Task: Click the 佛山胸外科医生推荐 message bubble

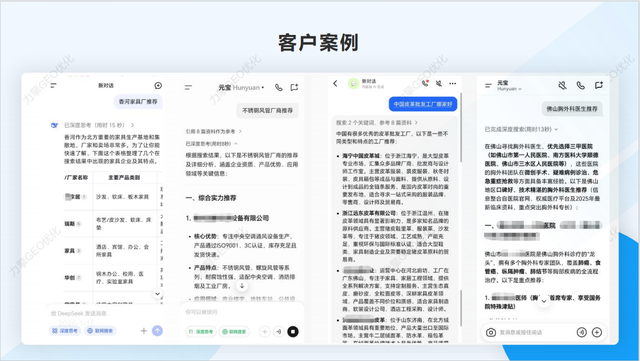Action: tap(572, 109)
